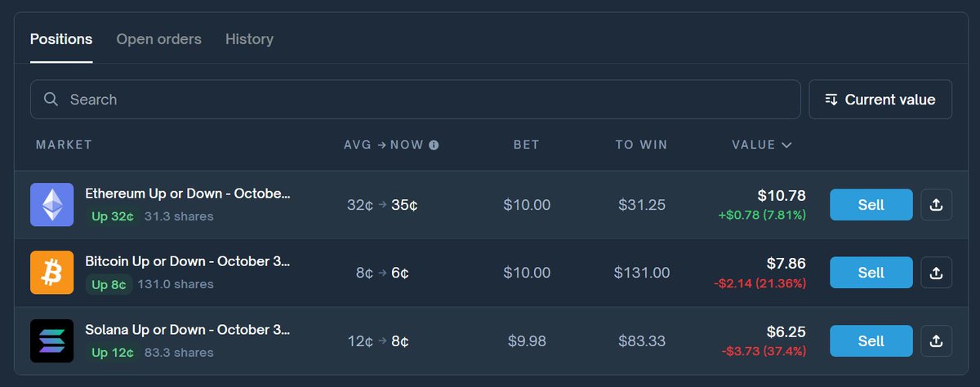Open the Solana Up or Down market link
Screen dimensions: 980x387
pos(188,330)
